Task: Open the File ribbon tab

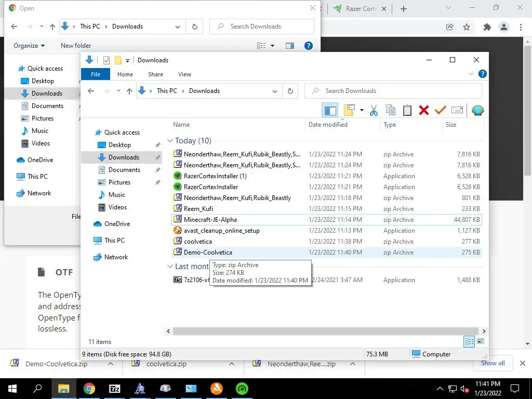Action: [x=96, y=74]
